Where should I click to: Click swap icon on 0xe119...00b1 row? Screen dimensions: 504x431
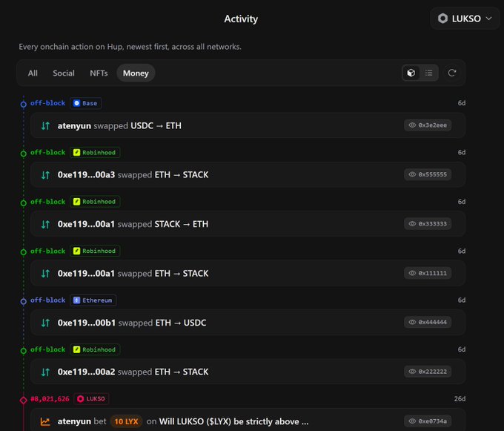click(x=45, y=323)
